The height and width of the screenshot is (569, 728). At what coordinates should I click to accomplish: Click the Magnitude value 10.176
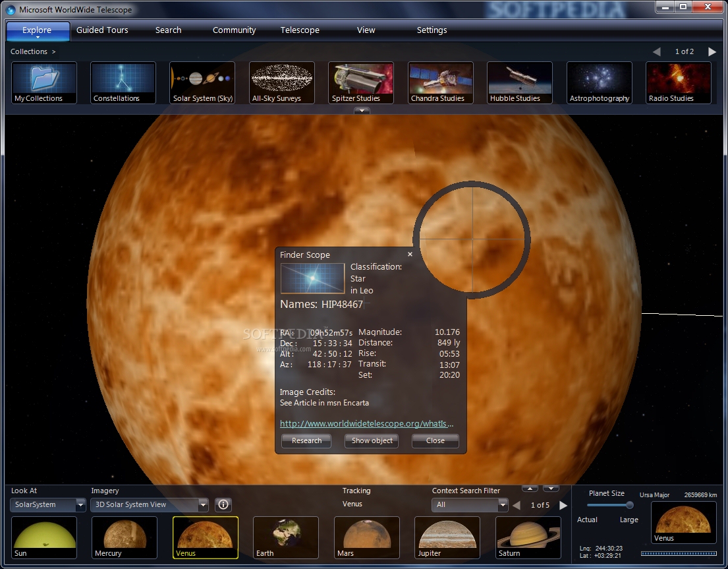[447, 332]
